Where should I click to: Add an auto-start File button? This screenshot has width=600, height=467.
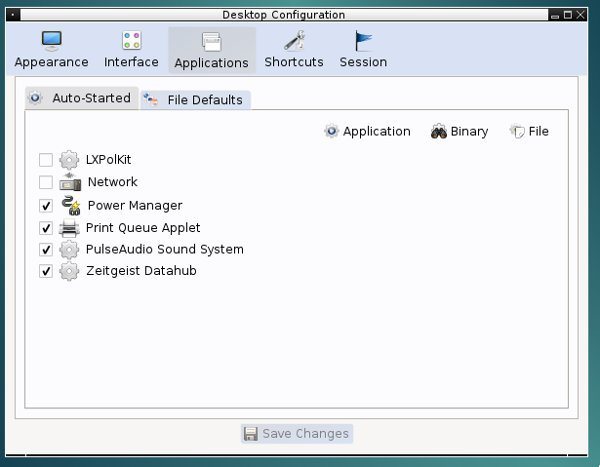click(x=530, y=131)
